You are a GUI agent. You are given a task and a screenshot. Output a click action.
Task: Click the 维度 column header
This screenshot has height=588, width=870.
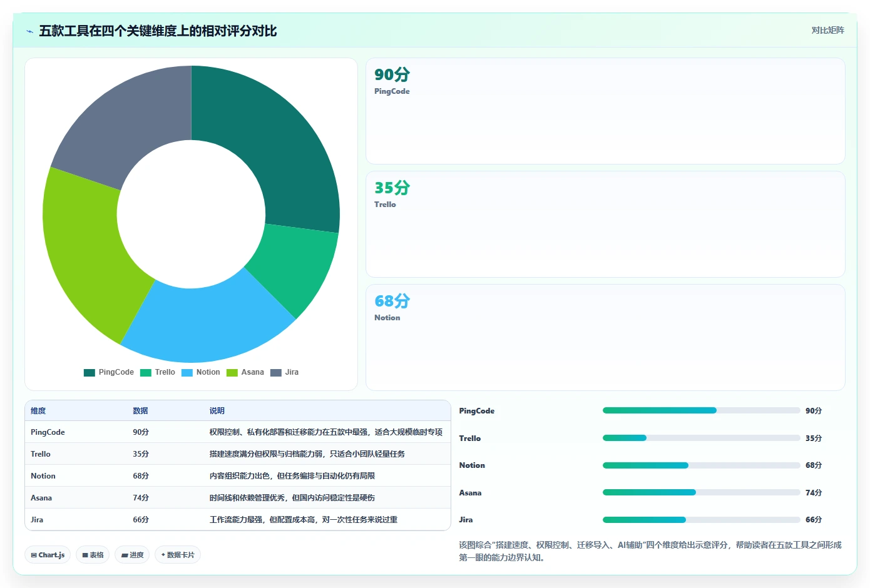click(x=38, y=411)
